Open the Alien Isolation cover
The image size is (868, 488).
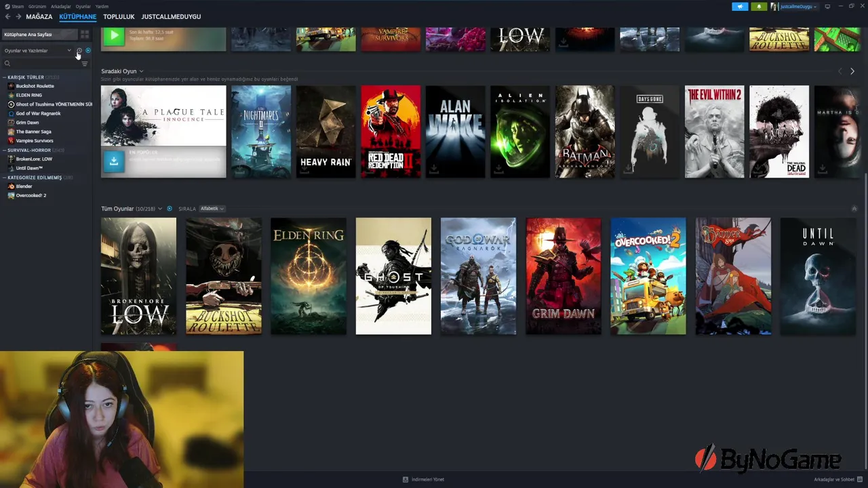(x=520, y=131)
